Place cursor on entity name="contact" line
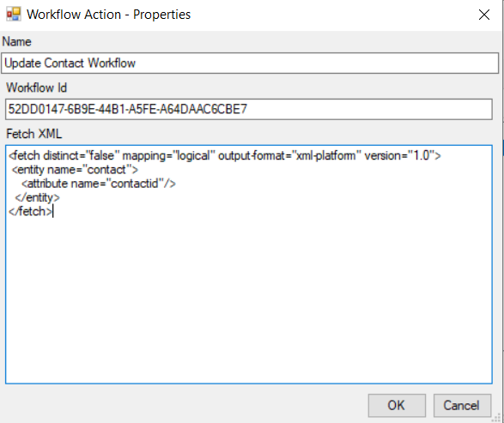This screenshot has width=504, height=423. click(x=75, y=170)
